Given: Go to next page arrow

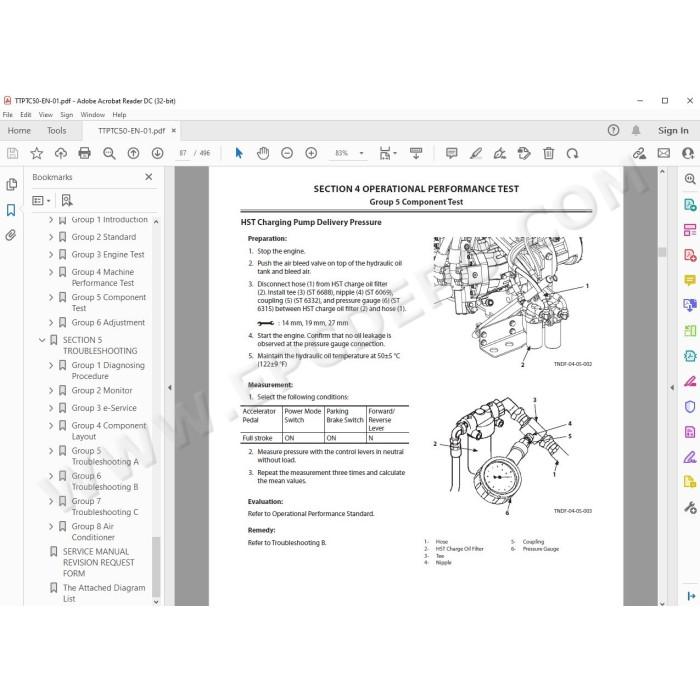Looking at the screenshot, I should (157, 154).
